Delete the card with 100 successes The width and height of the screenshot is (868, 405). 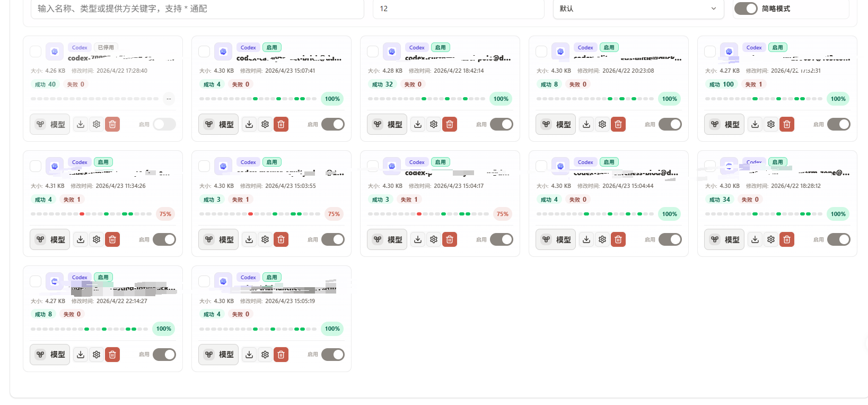(787, 124)
